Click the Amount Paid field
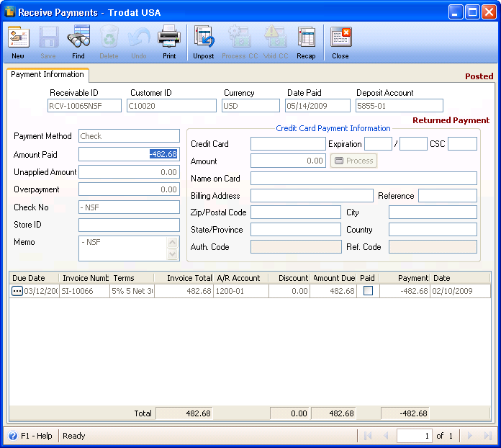This screenshot has height=448, width=501. tap(129, 154)
